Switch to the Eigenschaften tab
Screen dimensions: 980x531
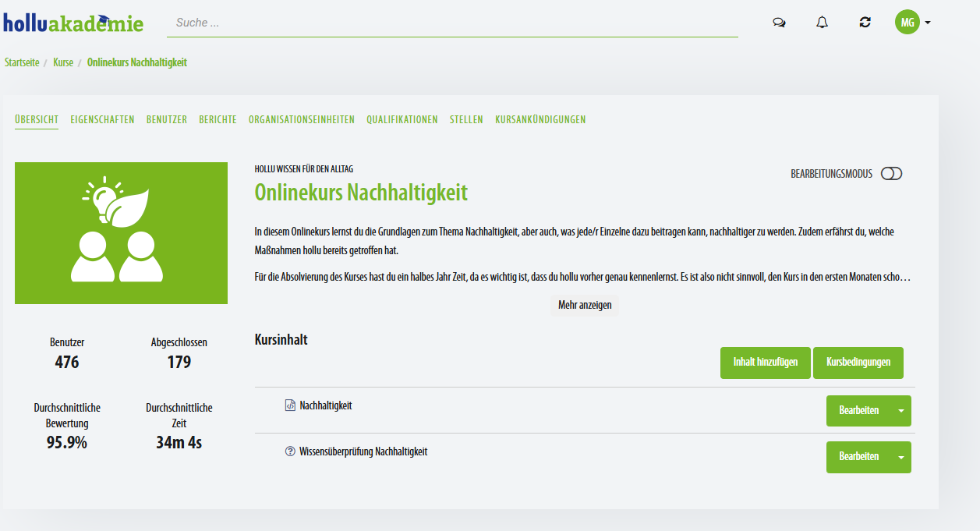(102, 120)
